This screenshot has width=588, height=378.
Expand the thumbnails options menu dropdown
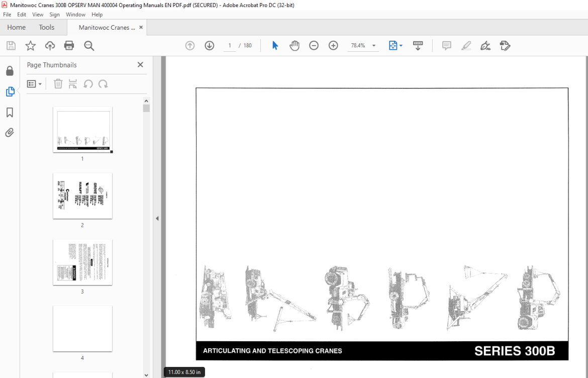35,84
